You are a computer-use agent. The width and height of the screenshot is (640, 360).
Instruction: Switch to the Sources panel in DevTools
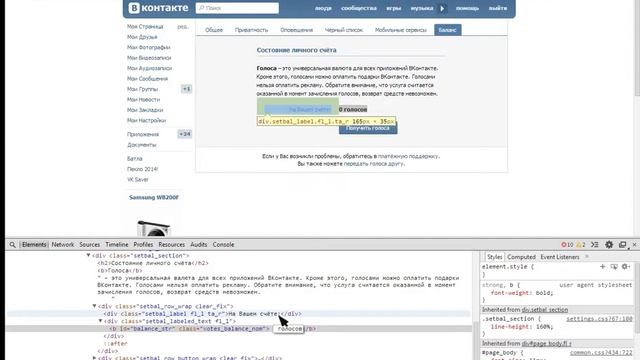[x=90, y=245]
